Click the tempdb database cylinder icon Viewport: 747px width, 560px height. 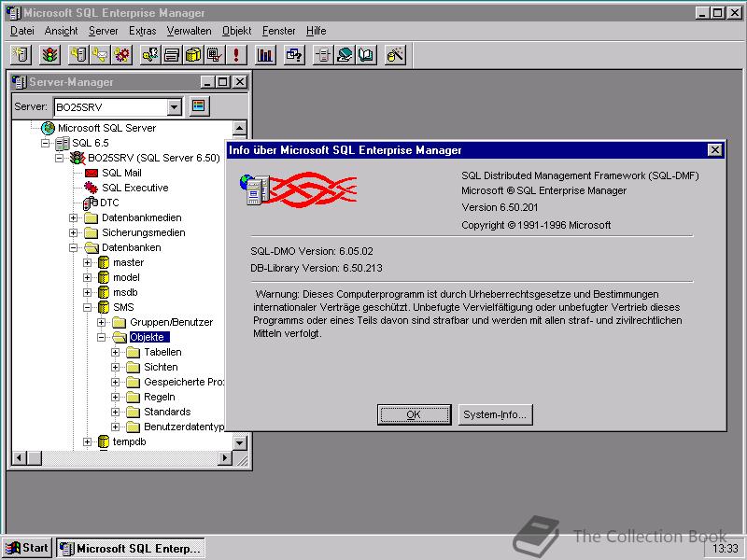pyautogui.click(x=104, y=441)
